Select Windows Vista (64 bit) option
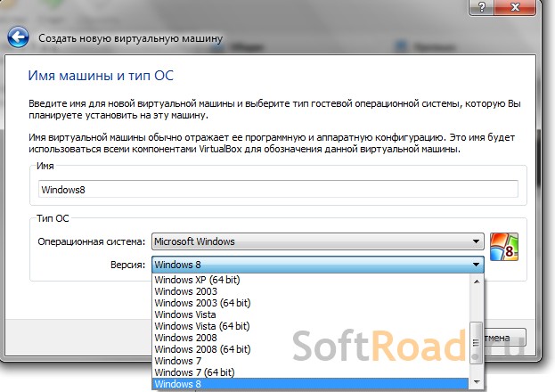The height and width of the screenshot is (392, 555). (311, 326)
